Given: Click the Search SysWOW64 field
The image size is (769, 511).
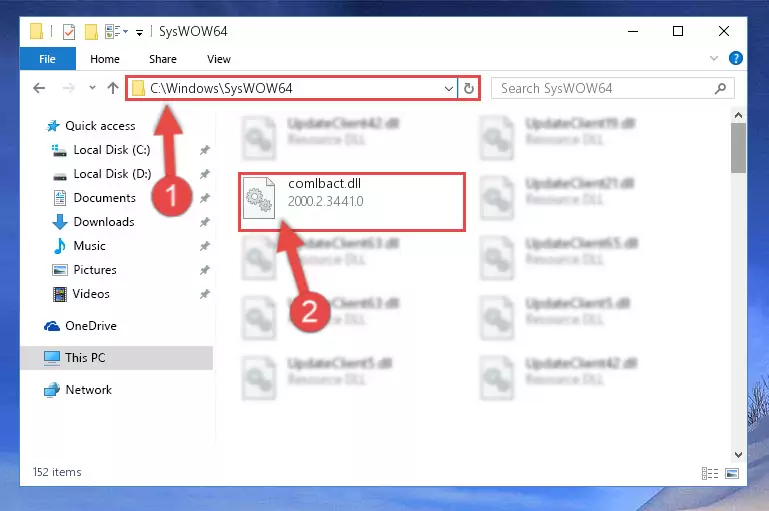Looking at the screenshot, I should (x=612, y=88).
